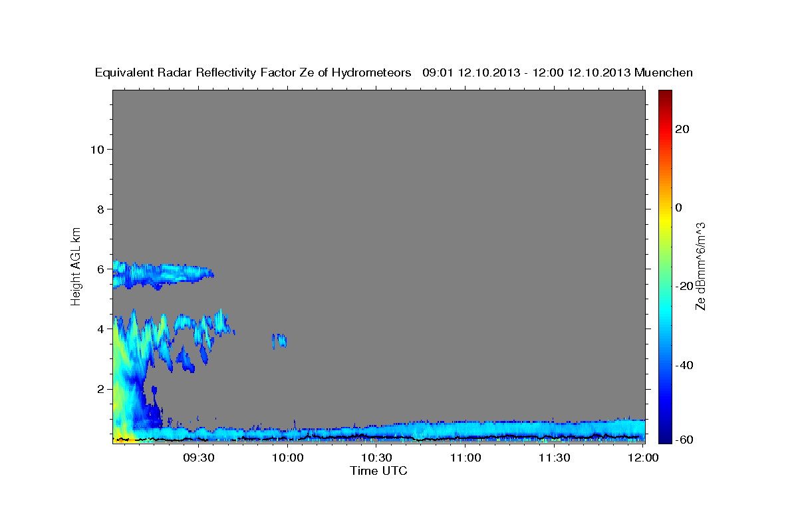
Task: Click the colorbar label '20'
Action: [x=682, y=129]
